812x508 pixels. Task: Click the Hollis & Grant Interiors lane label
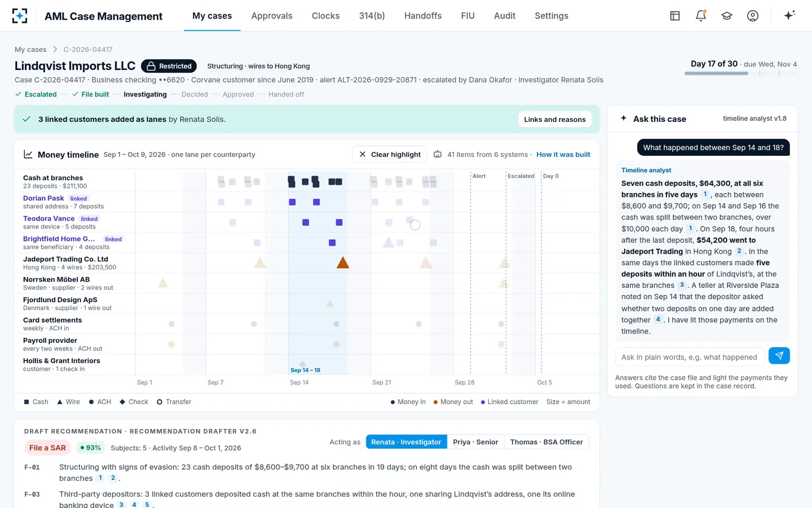tap(61, 361)
